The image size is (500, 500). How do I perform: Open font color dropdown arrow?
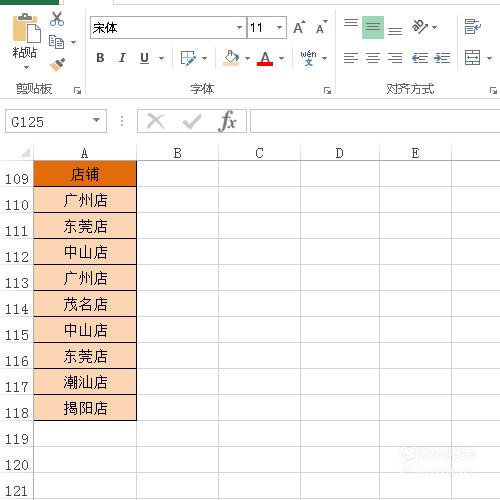(x=282, y=58)
